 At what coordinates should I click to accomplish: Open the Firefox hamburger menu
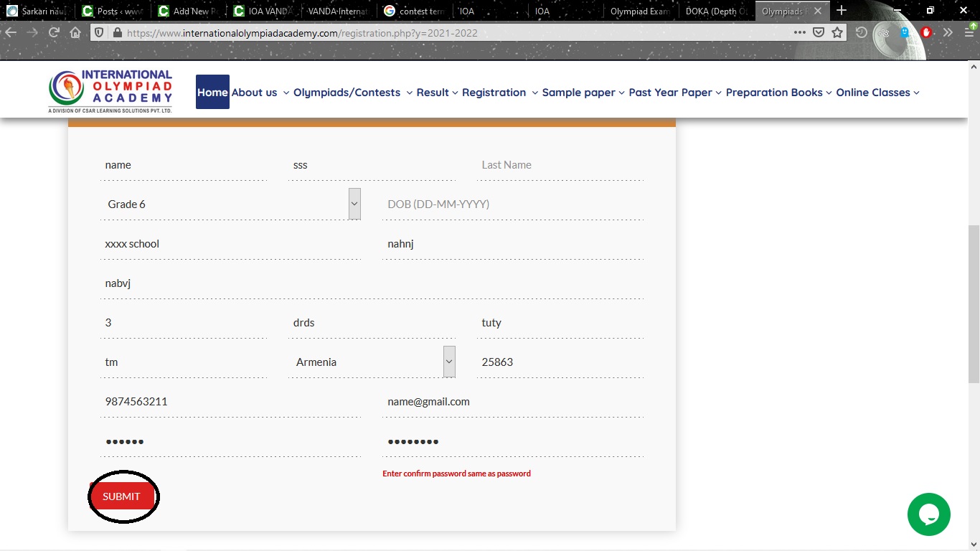coord(969,32)
